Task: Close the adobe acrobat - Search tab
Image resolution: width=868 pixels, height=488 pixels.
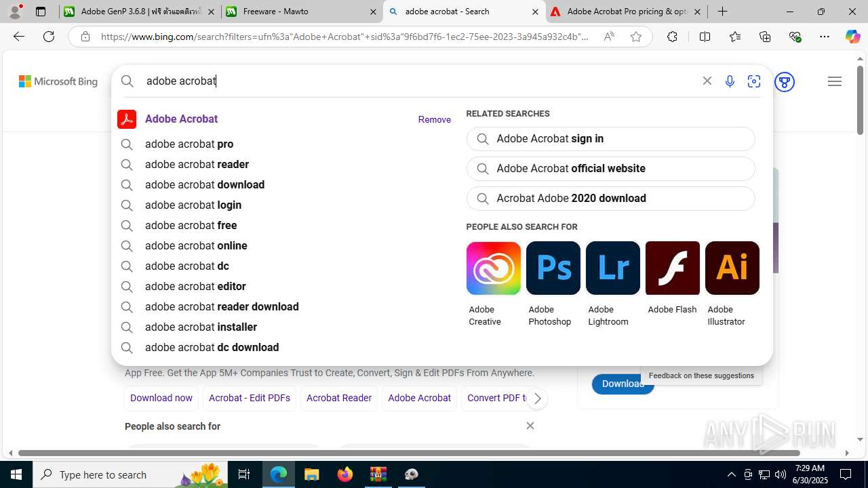Action: coord(535,12)
